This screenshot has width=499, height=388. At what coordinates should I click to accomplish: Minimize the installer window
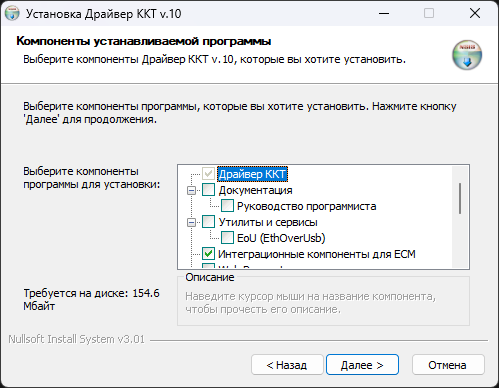click(x=384, y=13)
